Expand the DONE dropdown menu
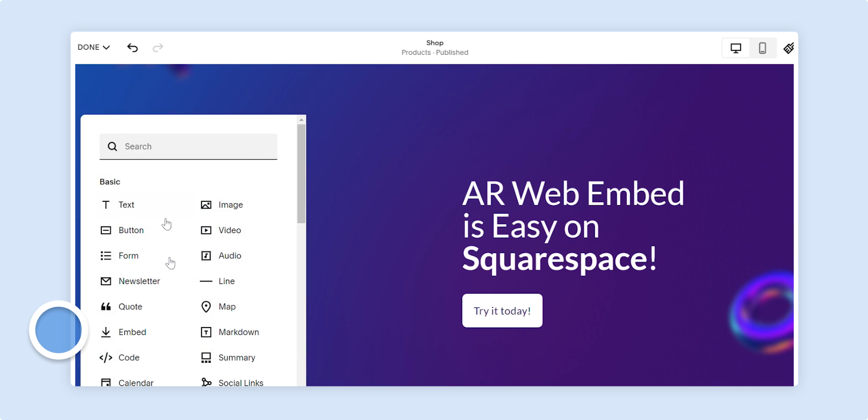This screenshot has height=420, width=868. click(x=94, y=47)
